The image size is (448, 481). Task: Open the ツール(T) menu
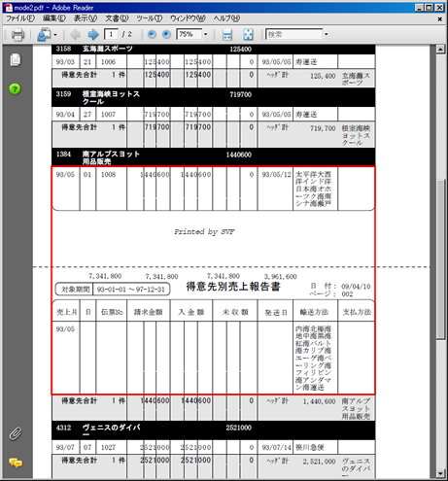[150, 18]
